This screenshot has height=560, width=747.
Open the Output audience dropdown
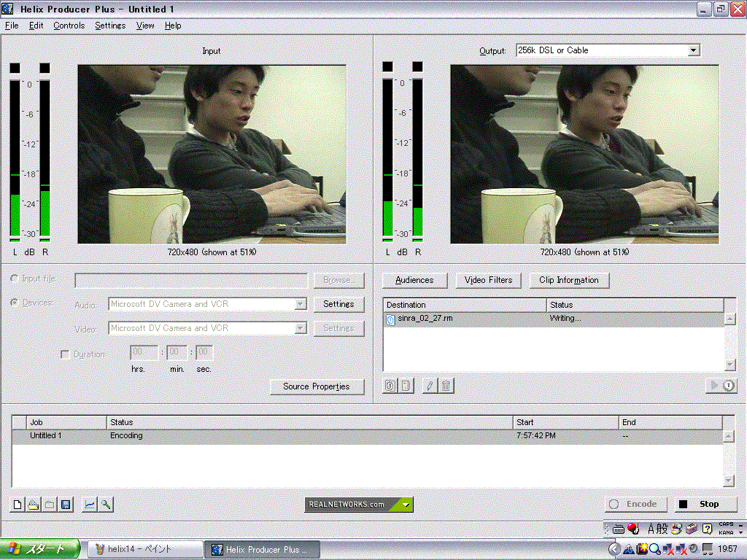[693, 50]
